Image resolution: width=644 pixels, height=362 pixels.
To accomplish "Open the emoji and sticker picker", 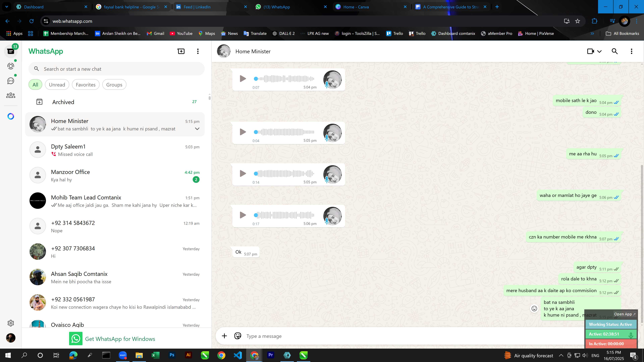I will 238,336.
